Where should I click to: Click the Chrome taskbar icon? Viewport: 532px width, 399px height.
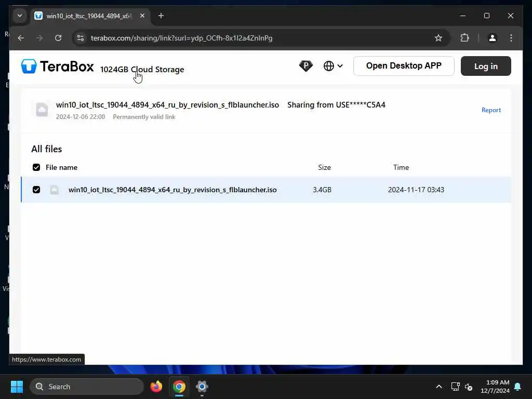click(179, 387)
